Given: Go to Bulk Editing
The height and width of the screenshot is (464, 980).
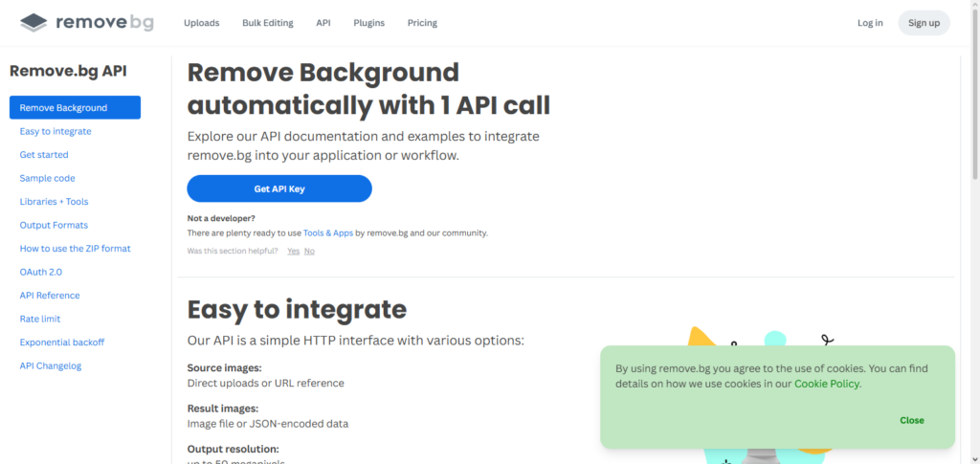Looking at the screenshot, I should (268, 23).
